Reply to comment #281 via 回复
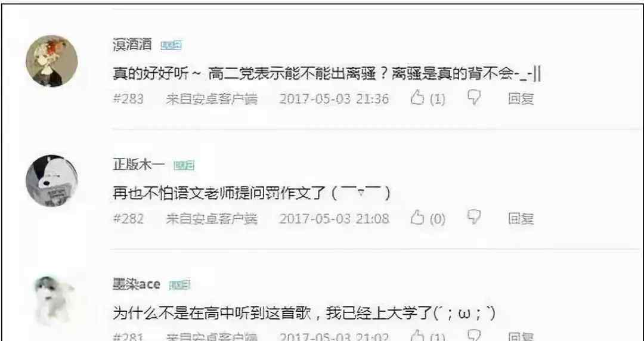The image size is (644, 341). [x=521, y=336]
